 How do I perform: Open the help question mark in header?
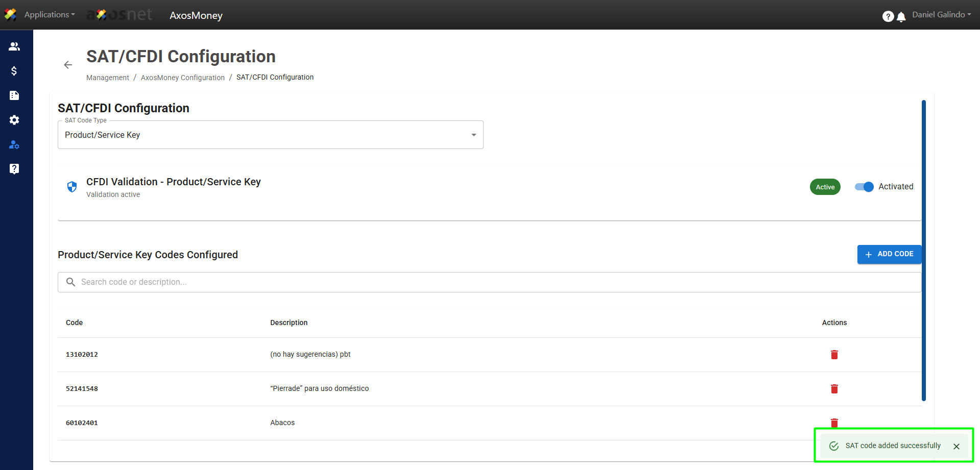click(888, 17)
